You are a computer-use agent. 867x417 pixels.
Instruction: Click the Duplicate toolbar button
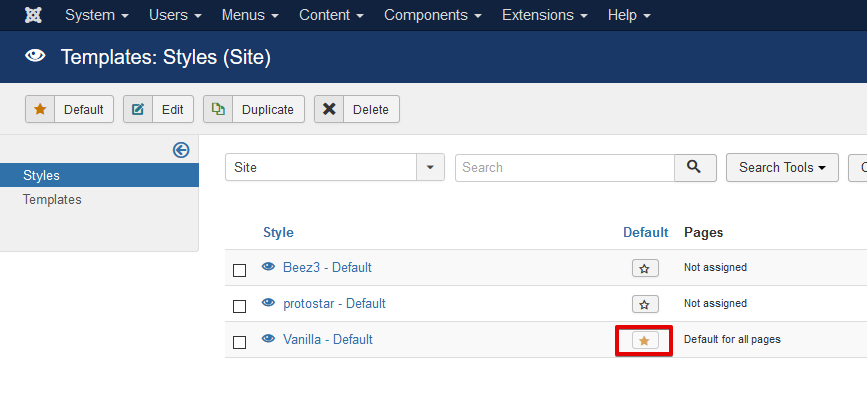point(254,109)
